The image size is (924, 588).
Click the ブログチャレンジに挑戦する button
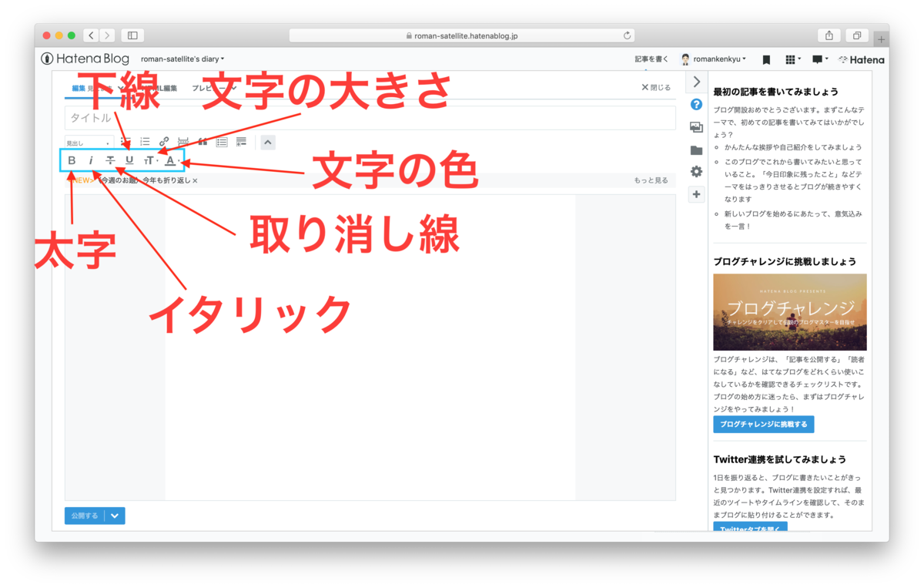point(763,425)
